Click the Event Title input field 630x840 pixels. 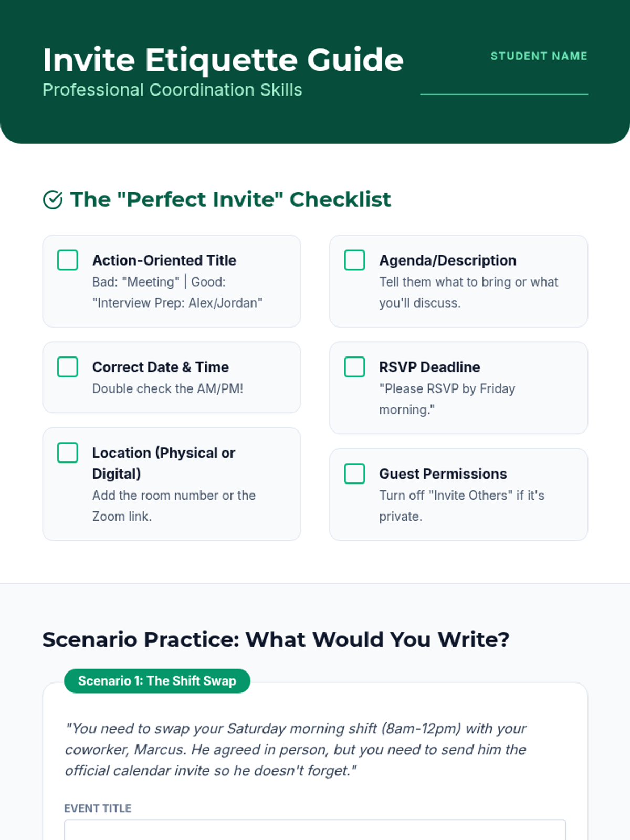[x=315, y=829]
